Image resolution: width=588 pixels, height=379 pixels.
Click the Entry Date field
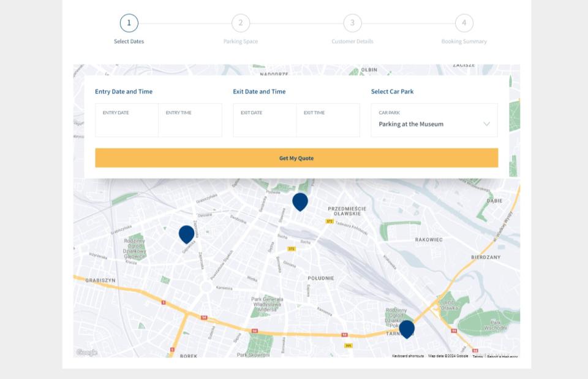(127, 120)
